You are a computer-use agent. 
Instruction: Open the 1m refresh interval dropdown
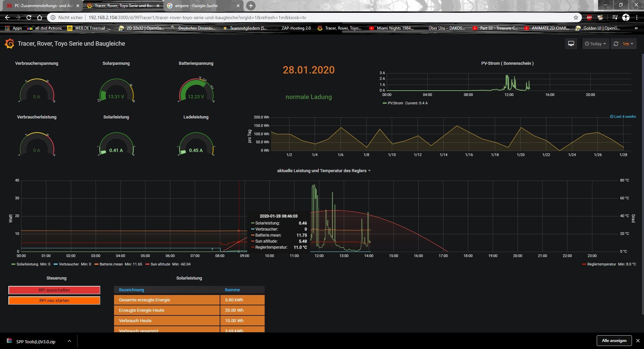pos(628,44)
